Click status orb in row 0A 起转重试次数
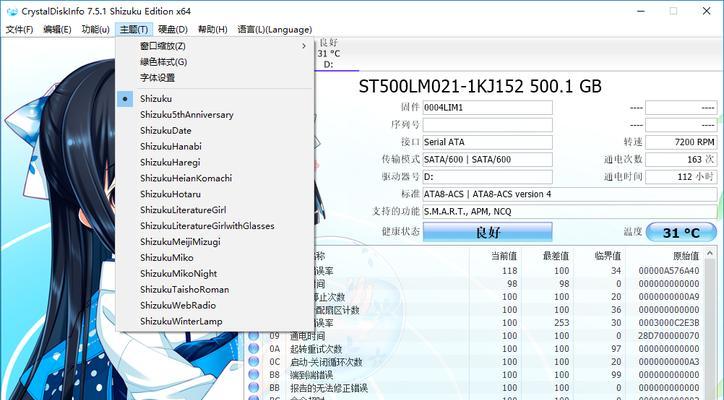 (253, 349)
